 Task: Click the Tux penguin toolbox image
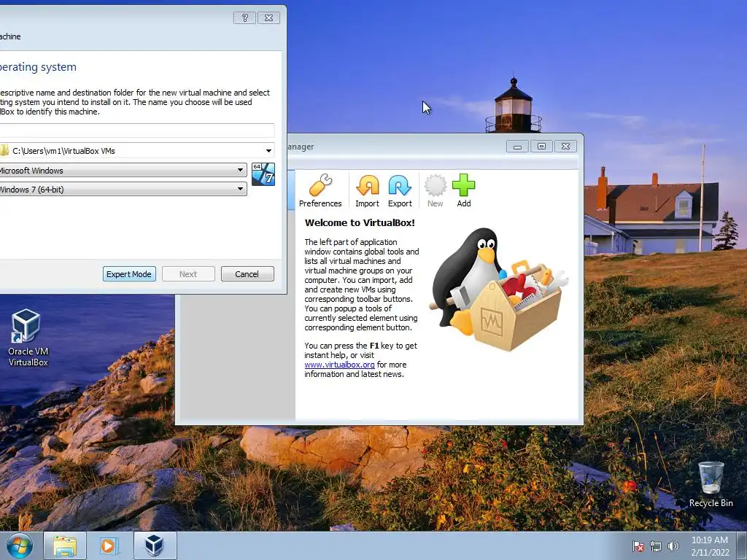click(x=499, y=289)
